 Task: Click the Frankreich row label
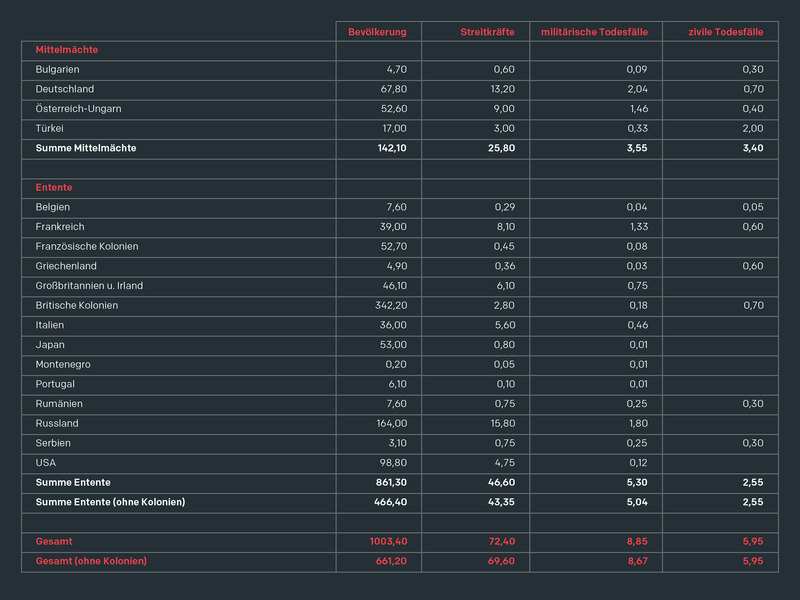60,227
